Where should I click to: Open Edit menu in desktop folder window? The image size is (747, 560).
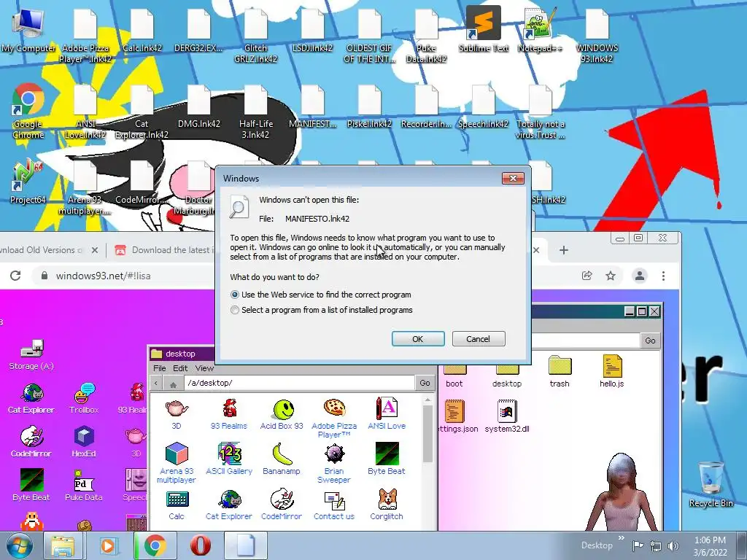[x=180, y=368]
